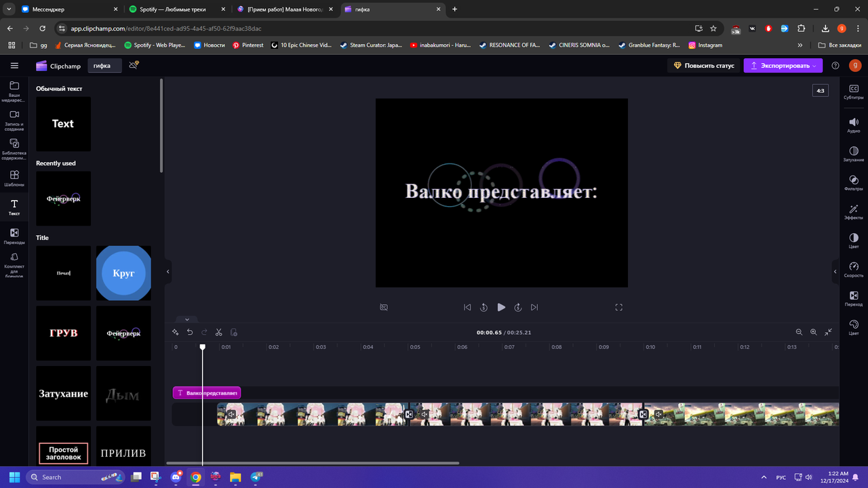Image resolution: width=868 pixels, height=488 pixels.
Task: Collapse the text templates panel
Action: click(167, 271)
